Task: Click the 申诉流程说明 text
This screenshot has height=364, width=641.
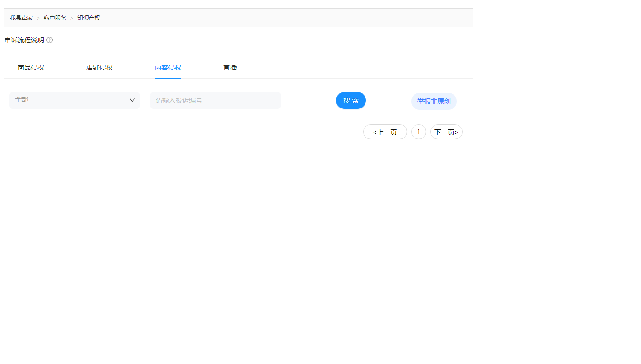Action: 24,40
